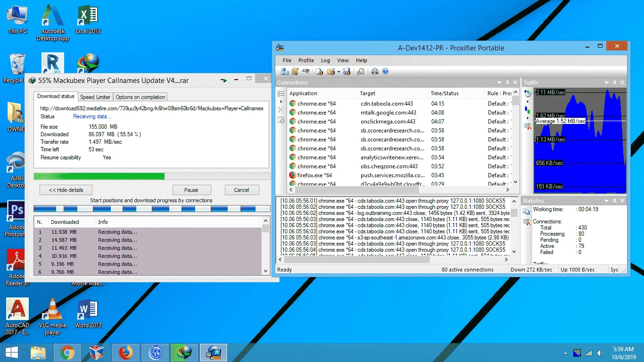The width and height of the screenshot is (644, 362).
Task: Open Excel 2013 desktop shortcut
Action: pos(88,19)
